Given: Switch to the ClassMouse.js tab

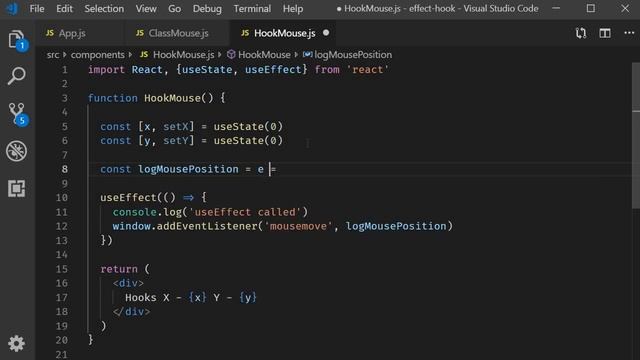Looking at the screenshot, I should tap(177, 33).
